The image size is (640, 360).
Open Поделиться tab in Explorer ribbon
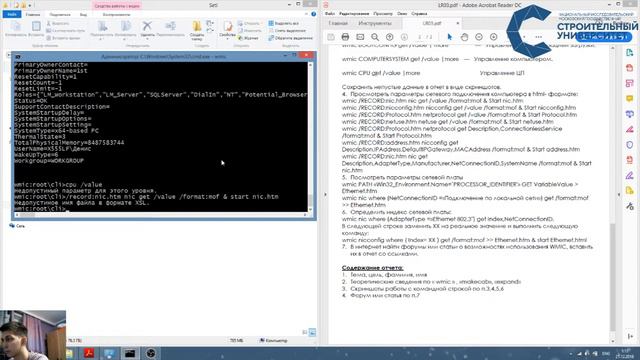click(60, 14)
